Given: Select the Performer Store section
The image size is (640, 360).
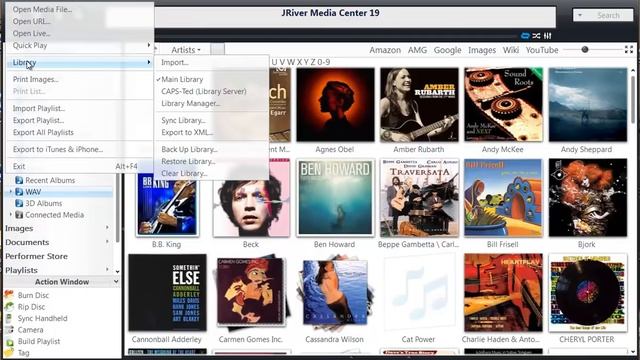Looking at the screenshot, I should (x=36, y=256).
